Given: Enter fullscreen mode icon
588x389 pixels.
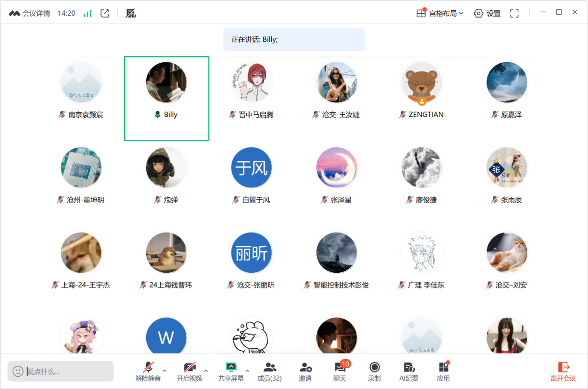Looking at the screenshot, I should (x=514, y=13).
